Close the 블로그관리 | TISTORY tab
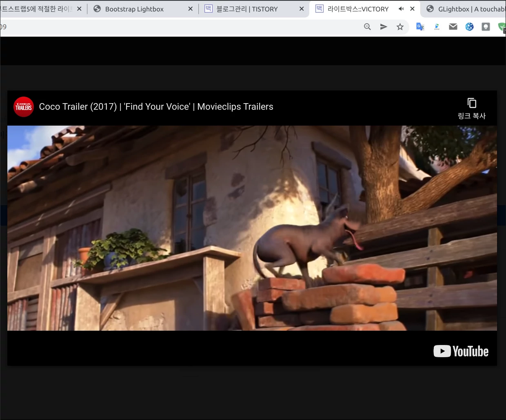506x420 pixels. [x=301, y=9]
